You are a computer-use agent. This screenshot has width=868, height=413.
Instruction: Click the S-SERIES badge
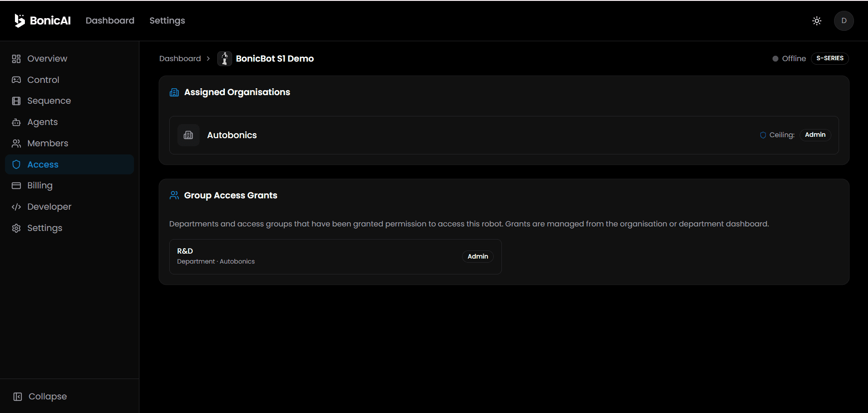(830, 58)
